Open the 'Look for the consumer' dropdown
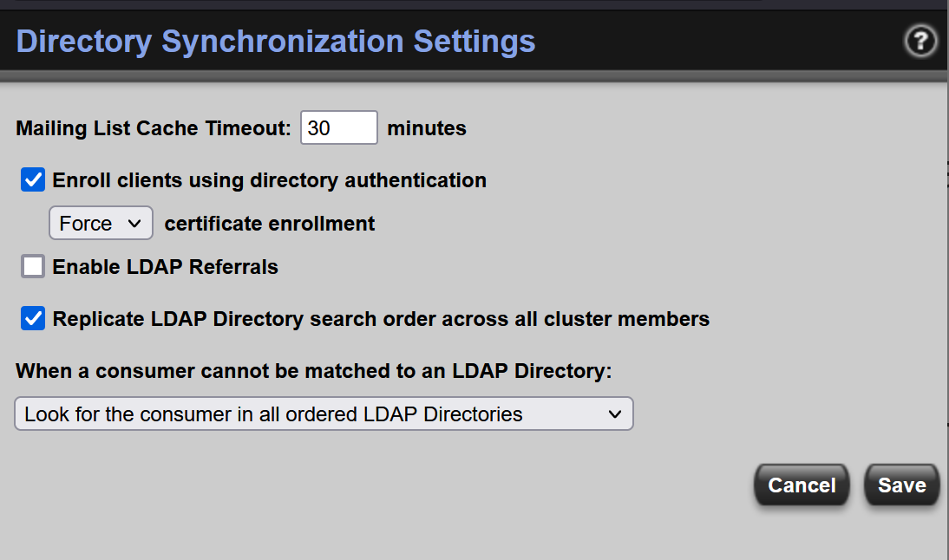949x560 pixels. point(324,414)
